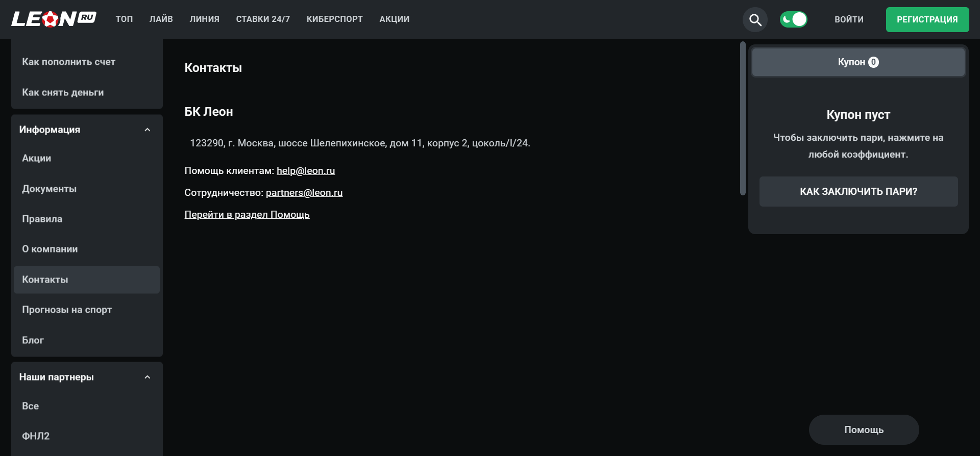Collapse the Наши партнеры section chevron
This screenshot has height=456, width=980.
148,377
